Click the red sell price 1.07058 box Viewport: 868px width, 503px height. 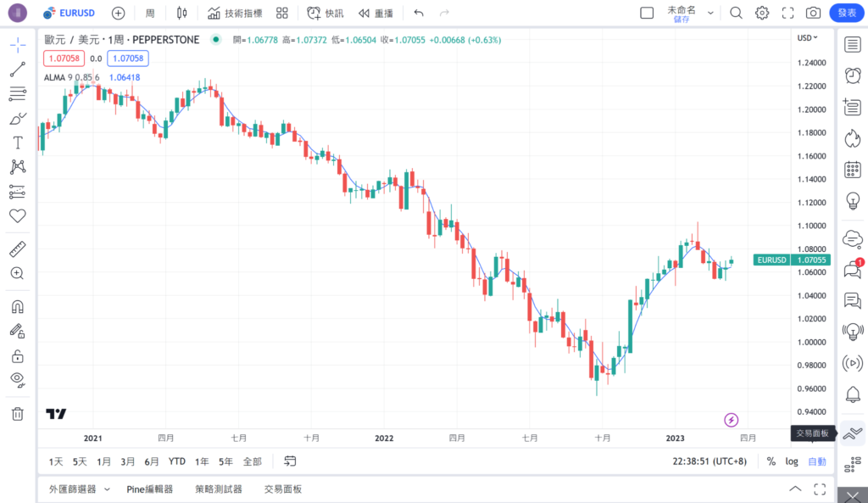(64, 59)
